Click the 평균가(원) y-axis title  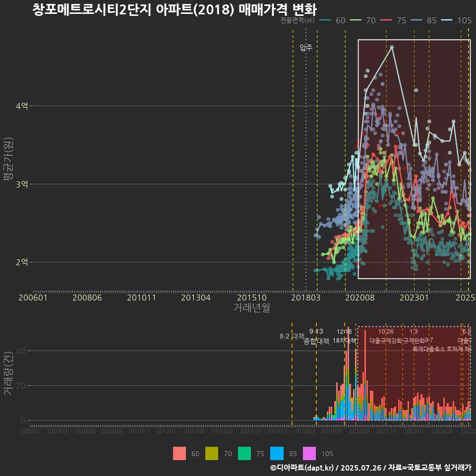8,159
